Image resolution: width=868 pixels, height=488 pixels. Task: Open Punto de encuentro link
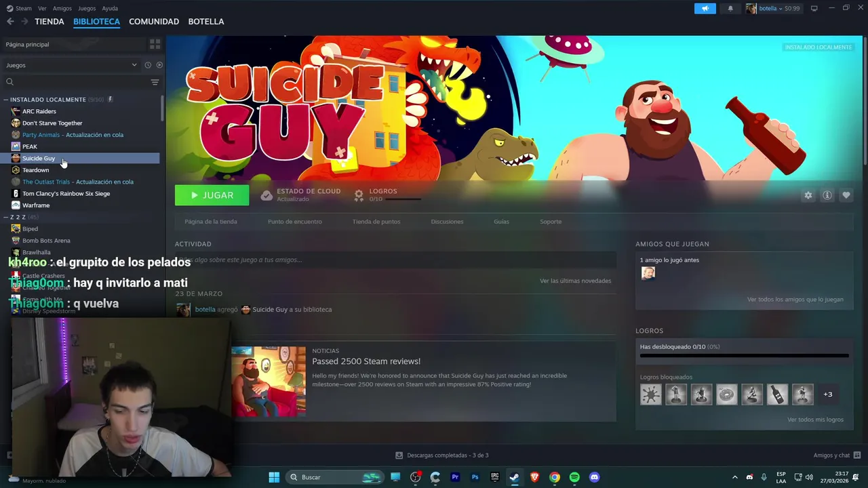[295, 222]
